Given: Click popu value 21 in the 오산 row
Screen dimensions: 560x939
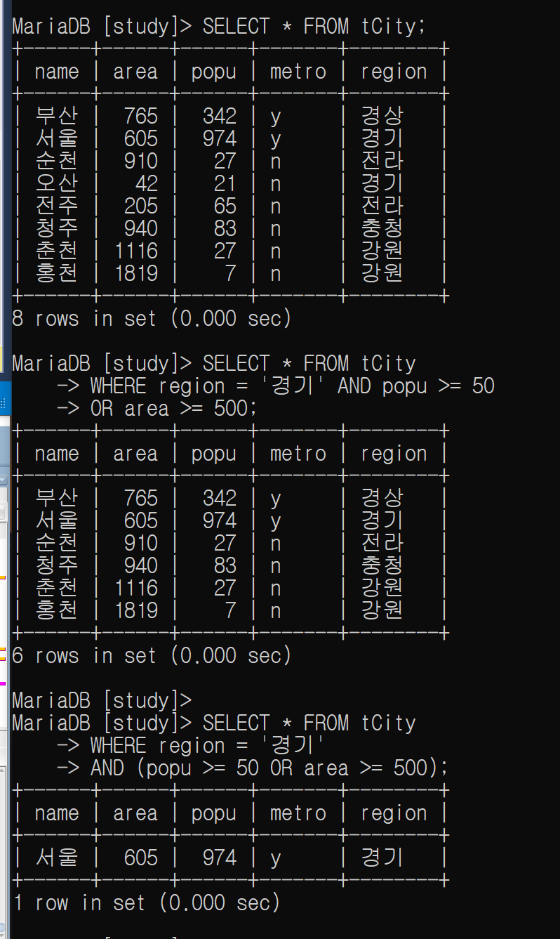Looking at the screenshot, I should (x=225, y=184).
